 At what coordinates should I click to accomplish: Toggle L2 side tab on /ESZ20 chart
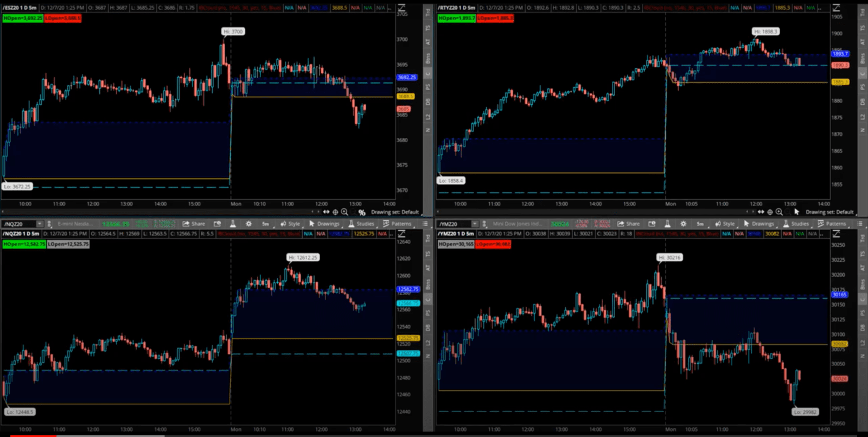tap(428, 117)
